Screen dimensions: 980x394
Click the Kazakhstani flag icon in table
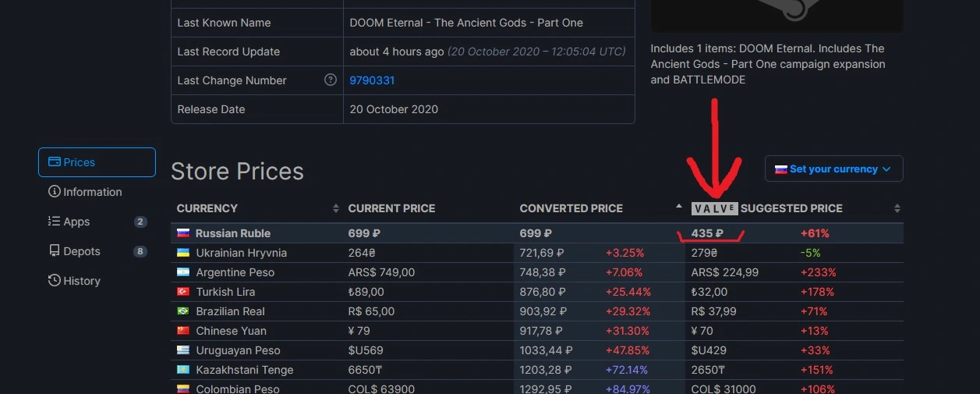(x=183, y=370)
